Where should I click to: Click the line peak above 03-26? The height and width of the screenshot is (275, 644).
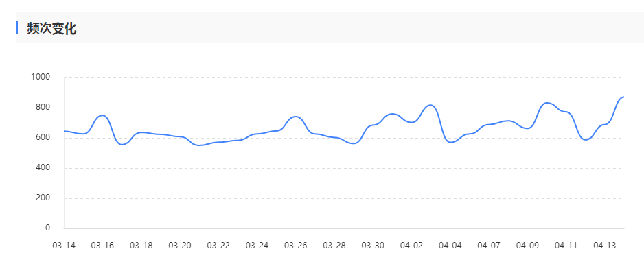[295, 117]
